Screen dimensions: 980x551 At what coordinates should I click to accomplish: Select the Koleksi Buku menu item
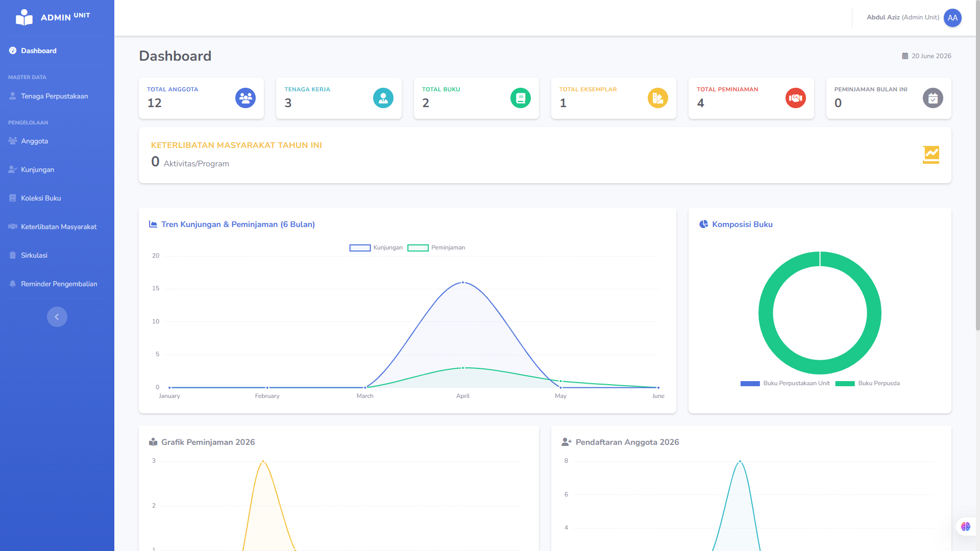point(57,198)
